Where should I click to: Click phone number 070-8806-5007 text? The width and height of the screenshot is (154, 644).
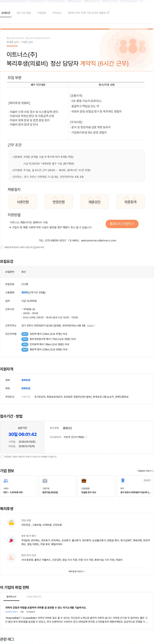pyautogui.click(x=56, y=240)
